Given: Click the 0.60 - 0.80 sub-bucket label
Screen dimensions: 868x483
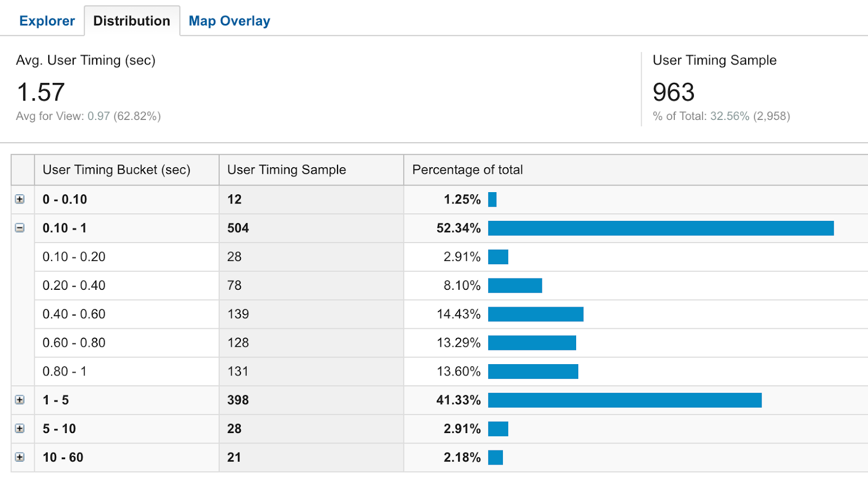Looking at the screenshot, I should (x=74, y=343).
